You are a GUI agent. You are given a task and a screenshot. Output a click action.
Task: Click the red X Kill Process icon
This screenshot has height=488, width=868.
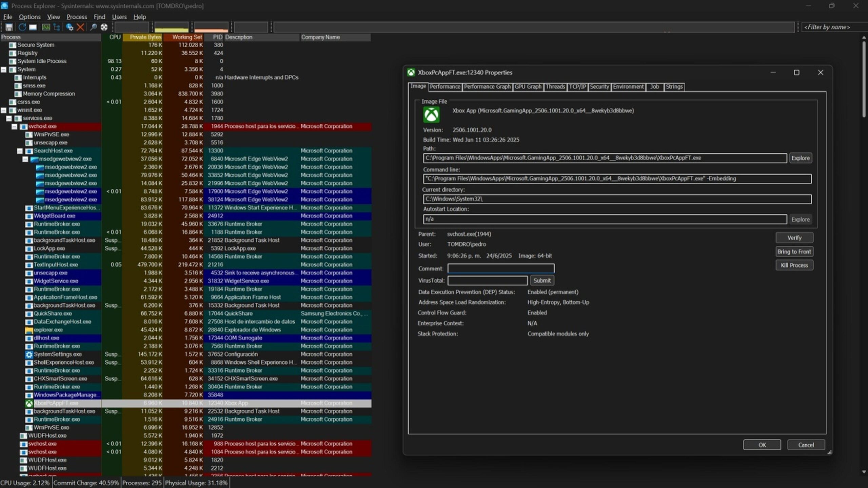click(x=80, y=27)
